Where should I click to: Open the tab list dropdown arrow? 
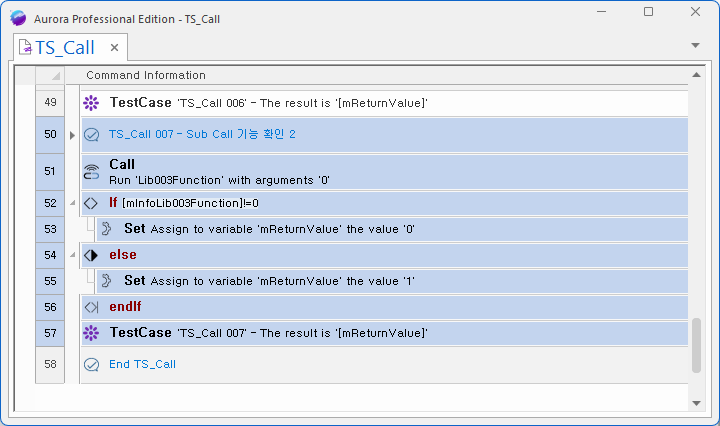[x=695, y=45]
